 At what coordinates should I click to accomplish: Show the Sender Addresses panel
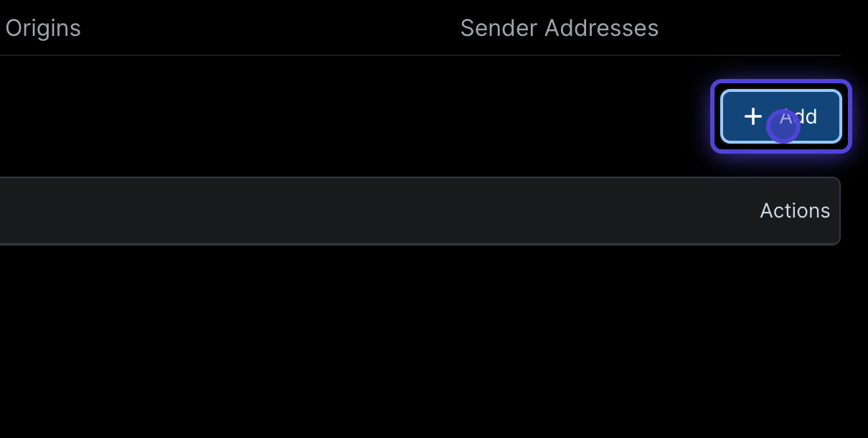tap(559, 28)
